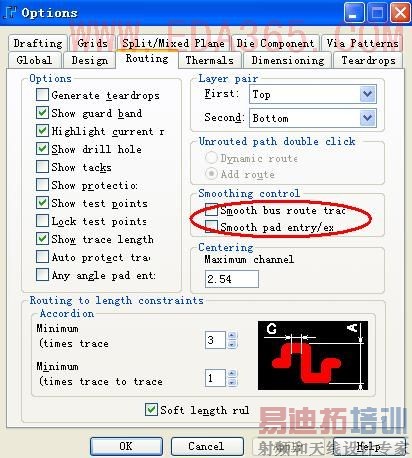Open the First layer pair dropdown
This screenshot has width=412, height=458.
point(368,94)
